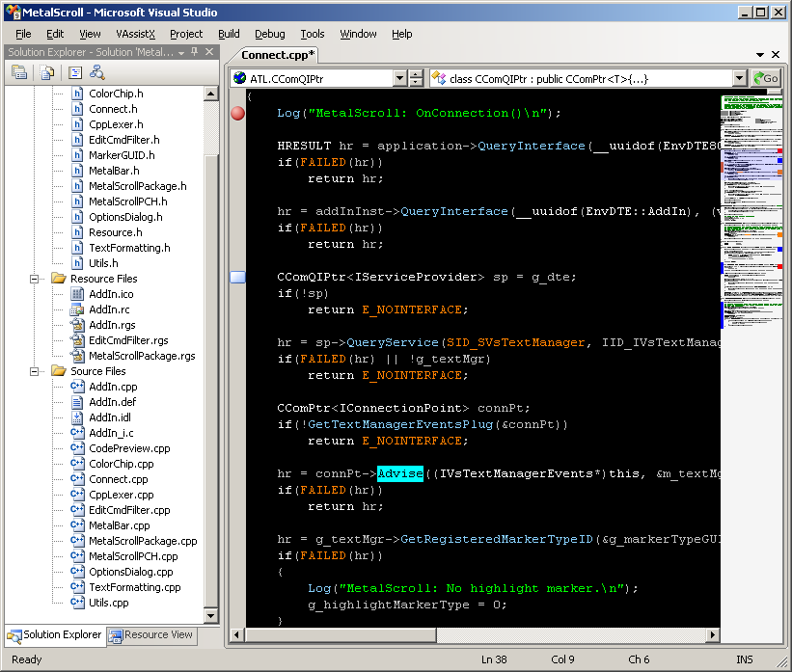Click the Go button
Image resolution: width=792 pixels, height=672 pixels.
click(x=766, y=78)
